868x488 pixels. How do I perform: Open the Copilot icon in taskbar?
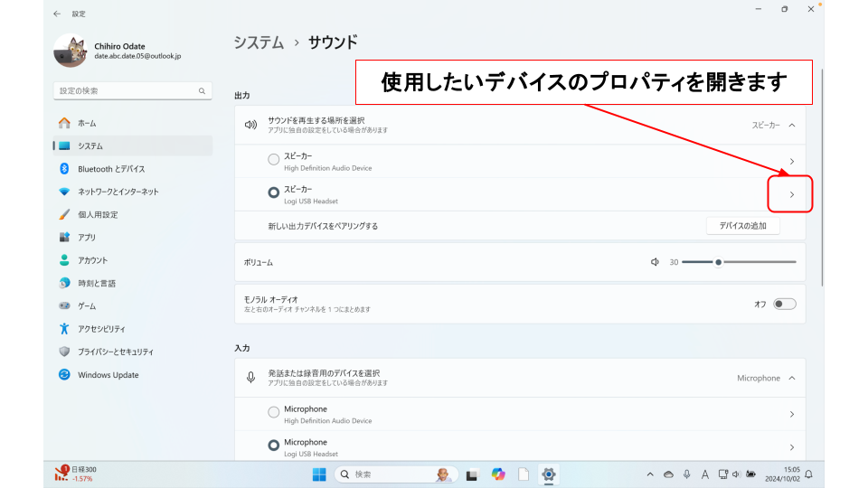497,474
